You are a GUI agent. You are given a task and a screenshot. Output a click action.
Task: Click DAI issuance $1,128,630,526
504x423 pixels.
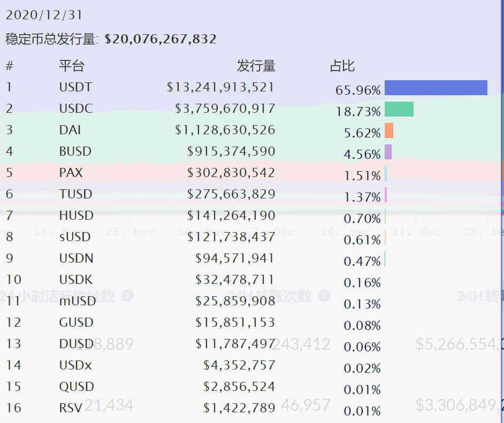[x=225, y=130]
